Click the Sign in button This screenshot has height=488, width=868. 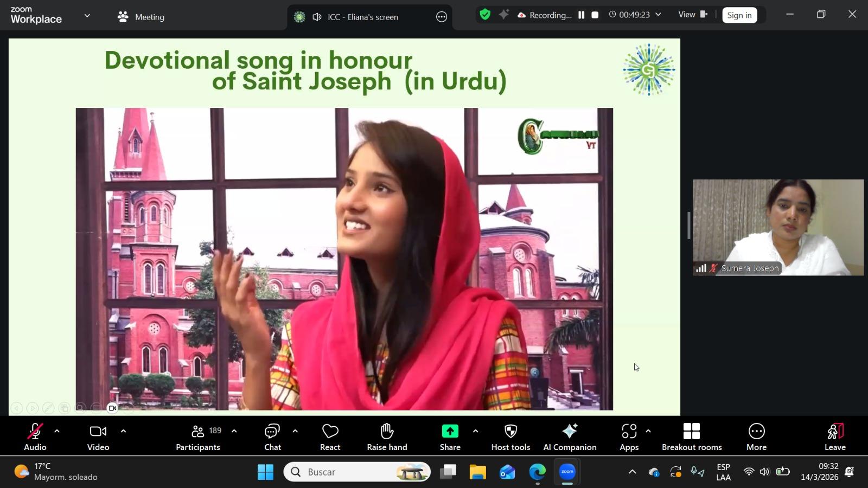(739, 15)
